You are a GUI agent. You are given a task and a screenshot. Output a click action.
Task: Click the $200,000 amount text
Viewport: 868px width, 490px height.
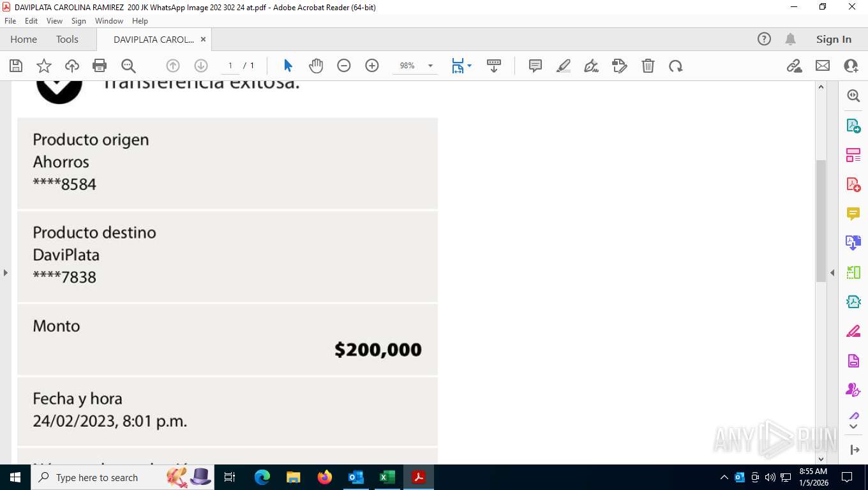pyautogui.click(x=378, y=350)
